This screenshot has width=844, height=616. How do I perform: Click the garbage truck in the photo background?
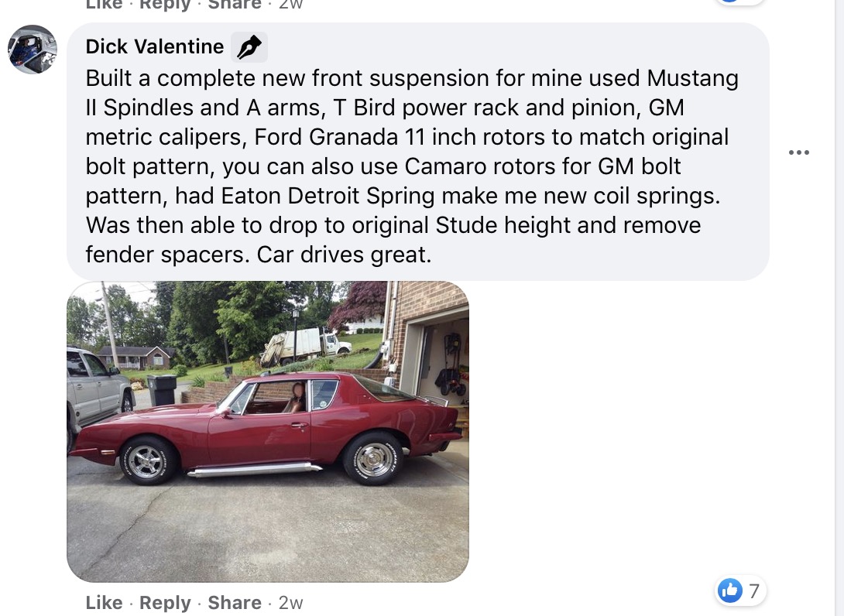300,345
